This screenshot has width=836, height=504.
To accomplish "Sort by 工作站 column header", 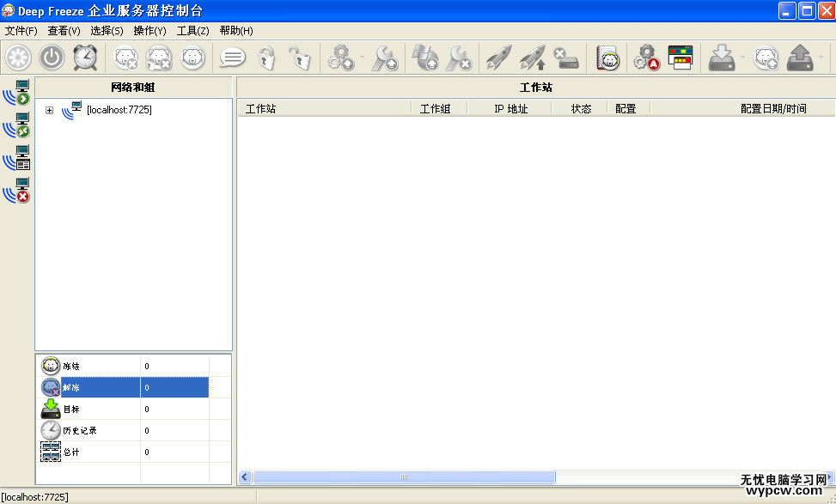I will [x=324, y=109].
